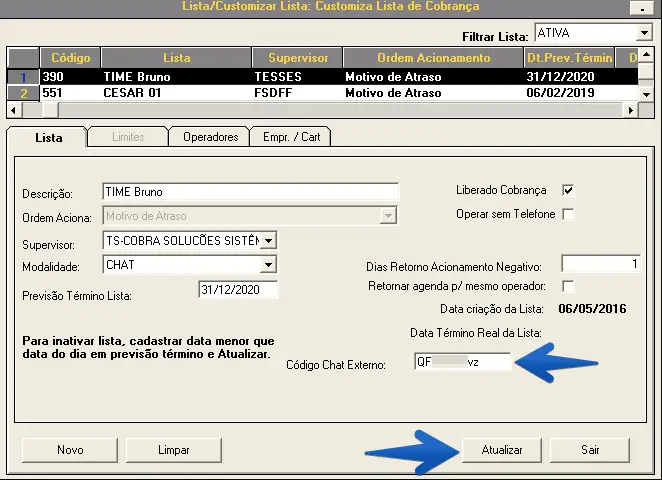Screen dimensions: 662x480
Task: Click the grid's vertical scrollbar down arrow
Action: click(646, 93)
